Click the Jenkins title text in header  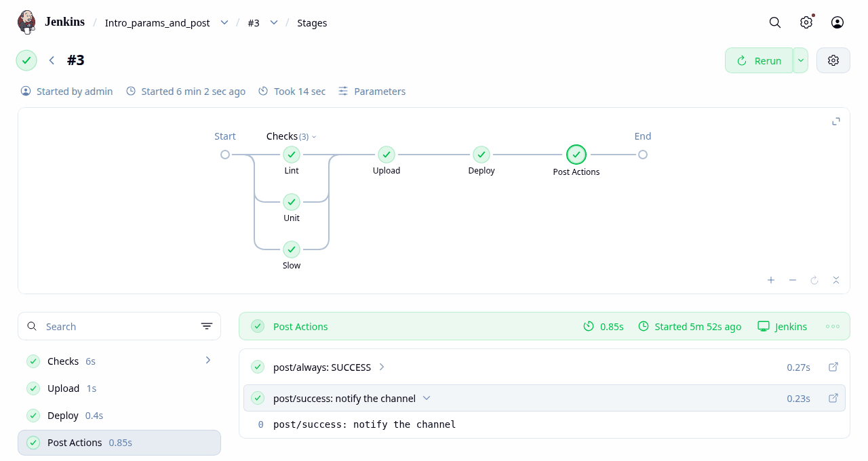[65, 22]
